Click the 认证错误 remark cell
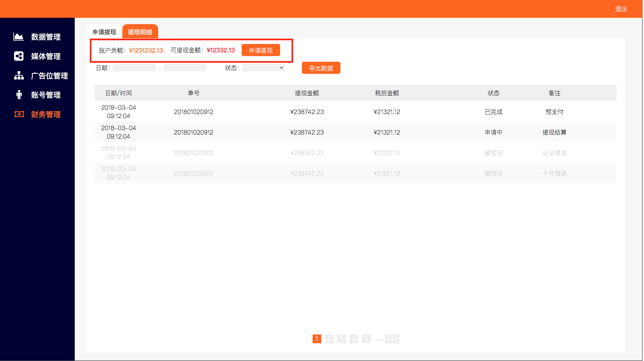The image size is (644, 361). point(555,153)
